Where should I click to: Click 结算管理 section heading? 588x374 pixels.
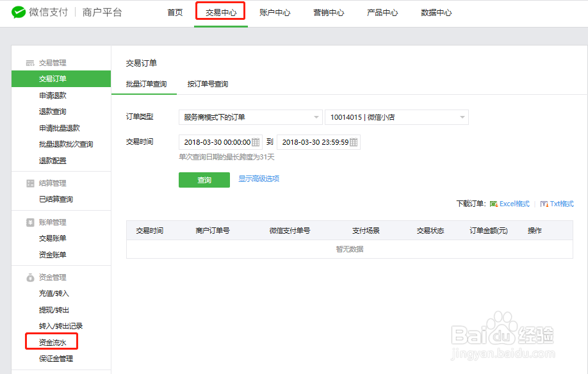(x=53, y=183)
